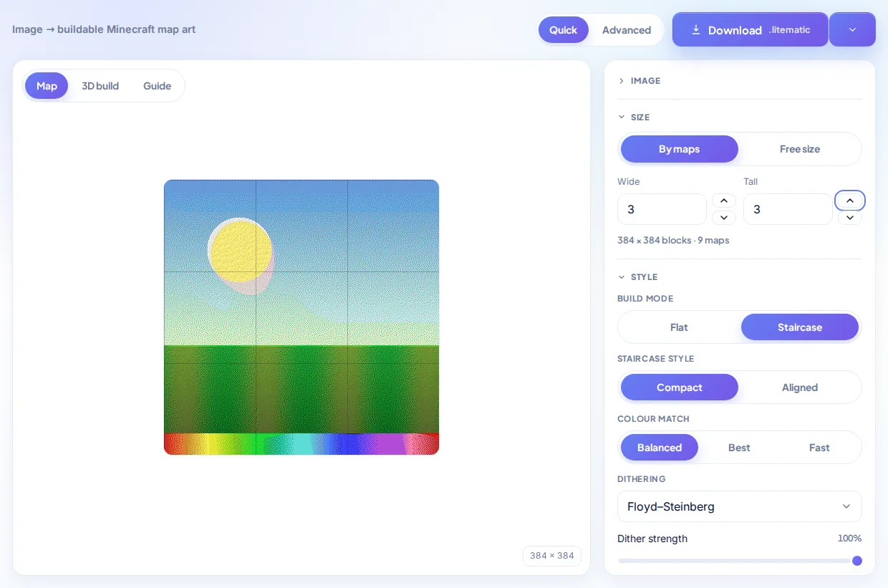Select Aligned staircase style
Screen dimensions: 888x588
799,387
